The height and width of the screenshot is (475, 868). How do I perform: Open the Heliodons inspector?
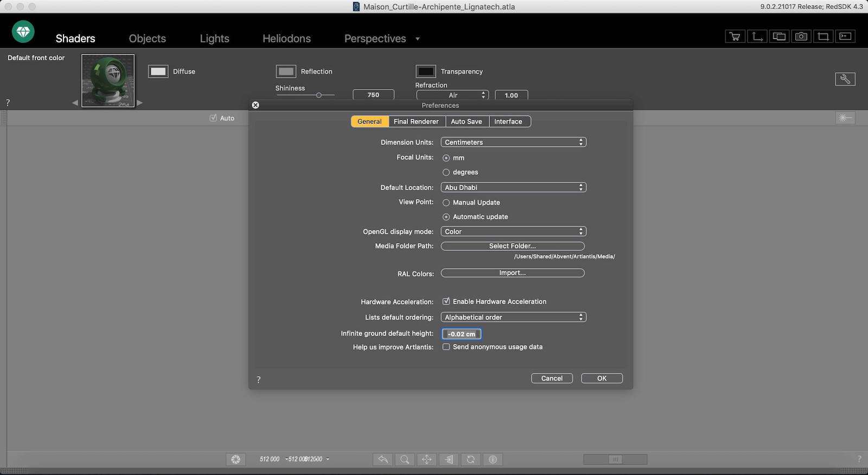coord(286,39)
